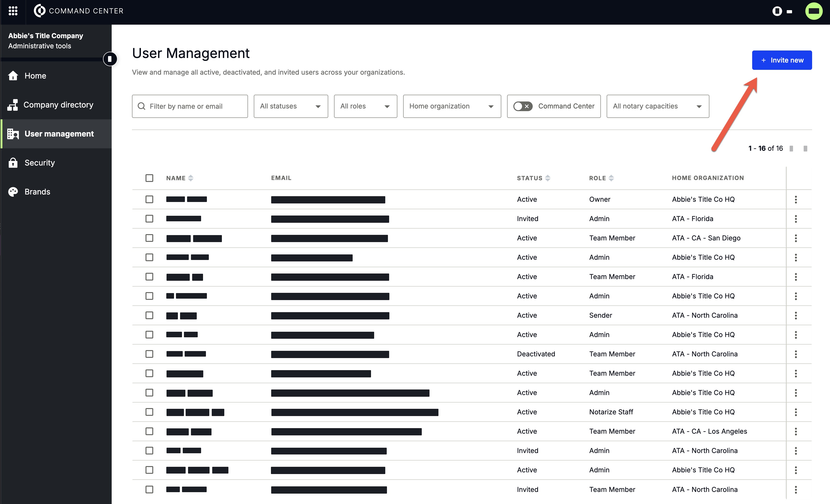The width and height of the screenshot is (830, 504).
Task: Click the Home house icon
Action: click(13, 76)
